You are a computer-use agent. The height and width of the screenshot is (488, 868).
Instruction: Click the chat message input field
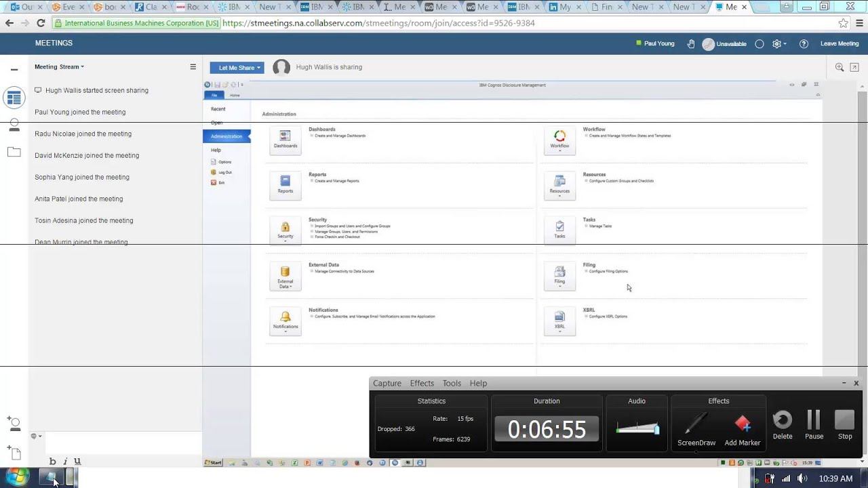123,443
